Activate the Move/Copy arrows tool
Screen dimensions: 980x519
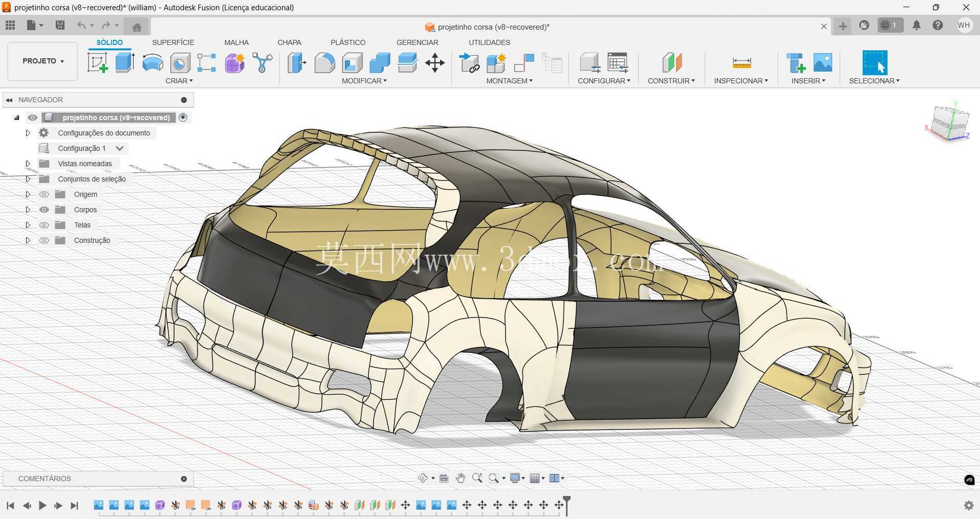[x=434, y=63]
